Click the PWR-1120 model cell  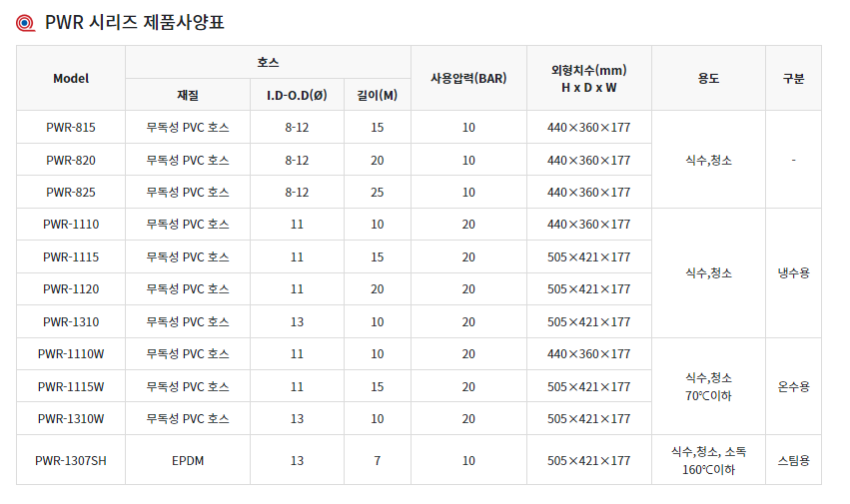pyautogui.click(x=71, y=288)
